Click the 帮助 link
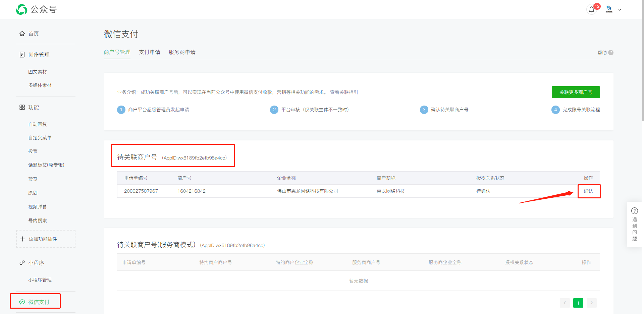The image size is (644, 314). click(x=602, y=53)
